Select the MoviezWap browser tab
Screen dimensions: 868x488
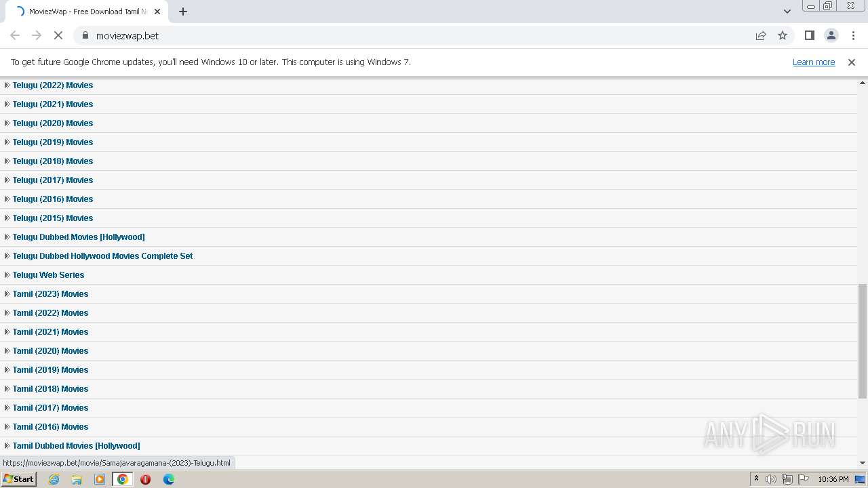click(85, 12)
